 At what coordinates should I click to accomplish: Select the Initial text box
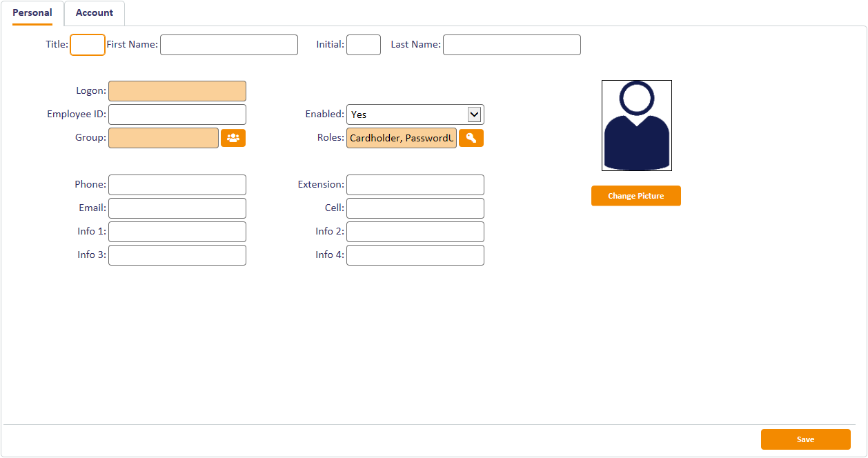363,45
